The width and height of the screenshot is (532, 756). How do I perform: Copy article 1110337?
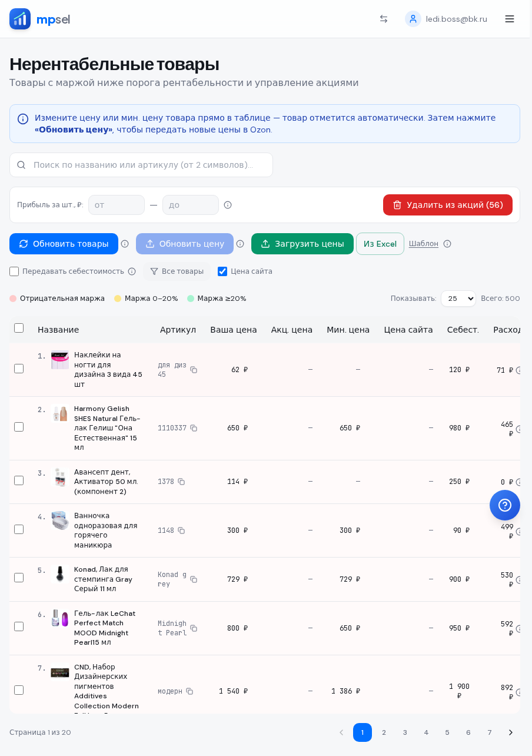pyautogui.click(x=194, y=428)
